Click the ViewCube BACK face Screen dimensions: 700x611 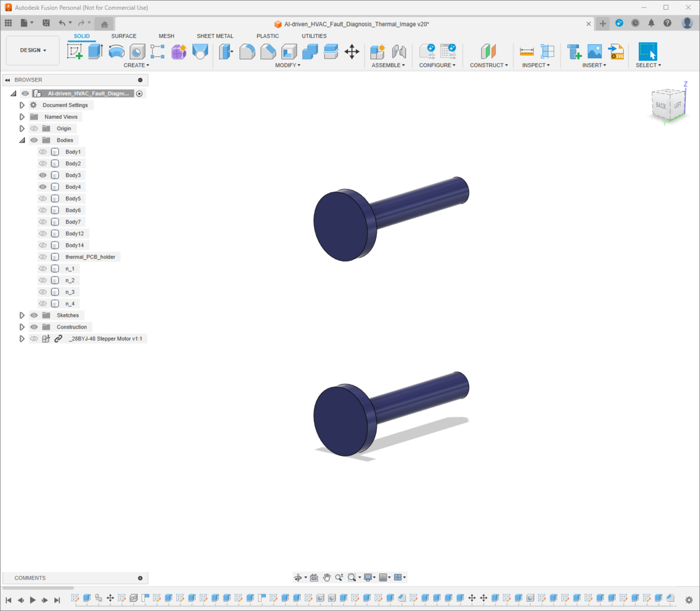point(661,105)
